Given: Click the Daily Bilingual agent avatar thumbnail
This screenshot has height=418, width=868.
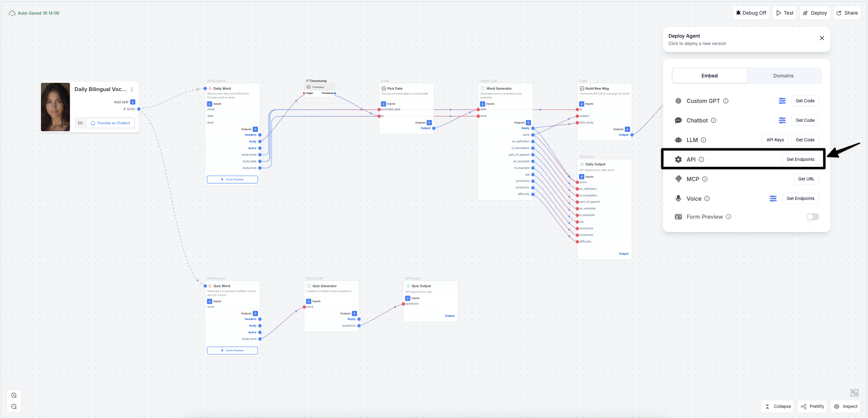Looking at the screenshot, I should pos(55,107).
